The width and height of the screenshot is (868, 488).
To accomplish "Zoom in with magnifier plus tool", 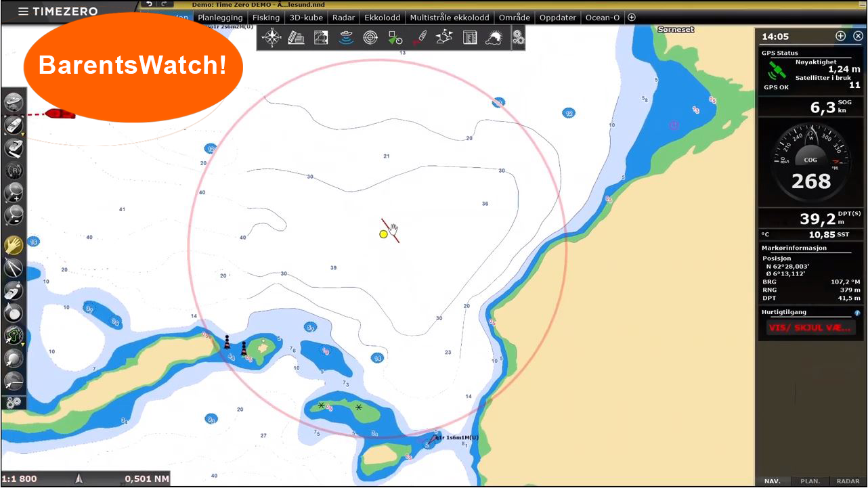I will click(x=14, y=193).
